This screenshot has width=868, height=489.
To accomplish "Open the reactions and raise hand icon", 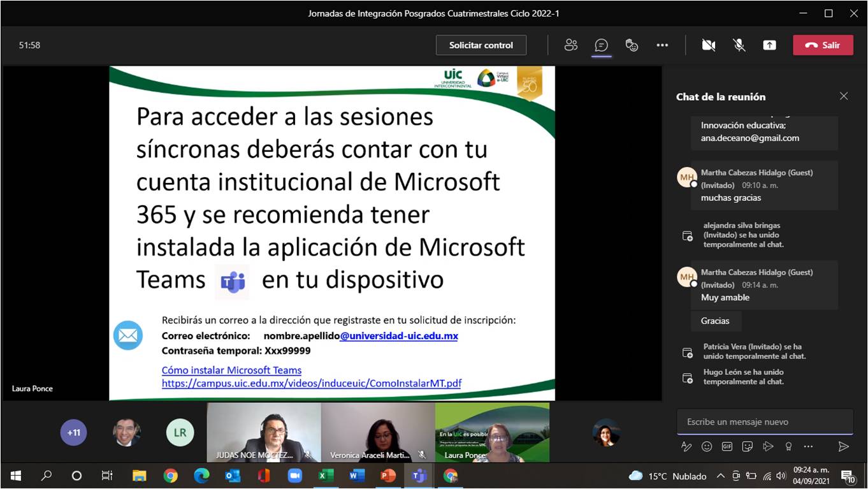I will click(632, 45).
